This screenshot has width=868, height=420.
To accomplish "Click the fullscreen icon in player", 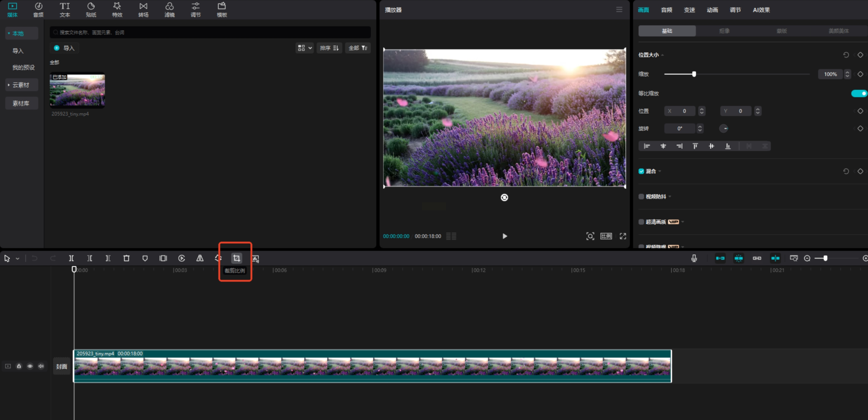I will 623,236.
